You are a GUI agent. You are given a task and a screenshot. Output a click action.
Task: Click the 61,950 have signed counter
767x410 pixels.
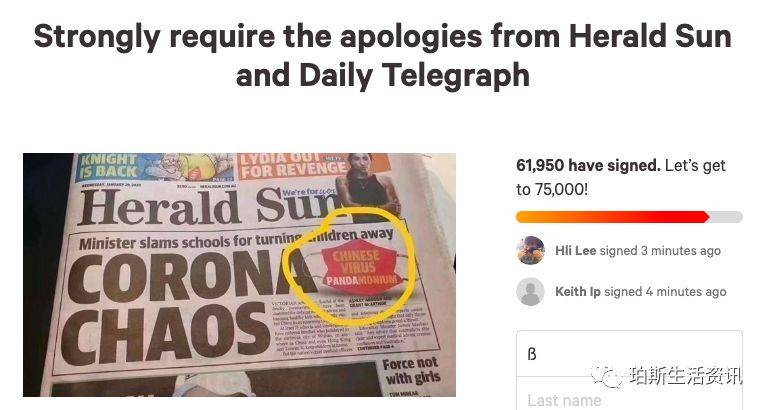click(588, 165)
